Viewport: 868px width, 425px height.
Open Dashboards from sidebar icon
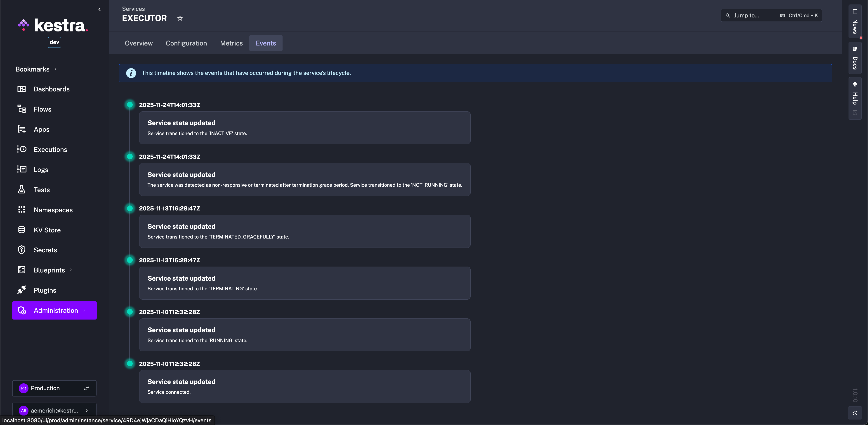click(x=21, y=89)
